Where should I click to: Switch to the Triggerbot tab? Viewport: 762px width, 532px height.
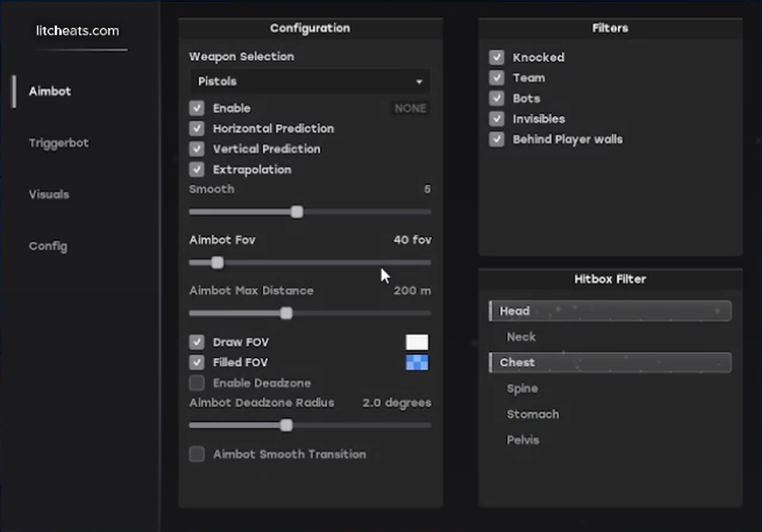click(x=58, y=143)
